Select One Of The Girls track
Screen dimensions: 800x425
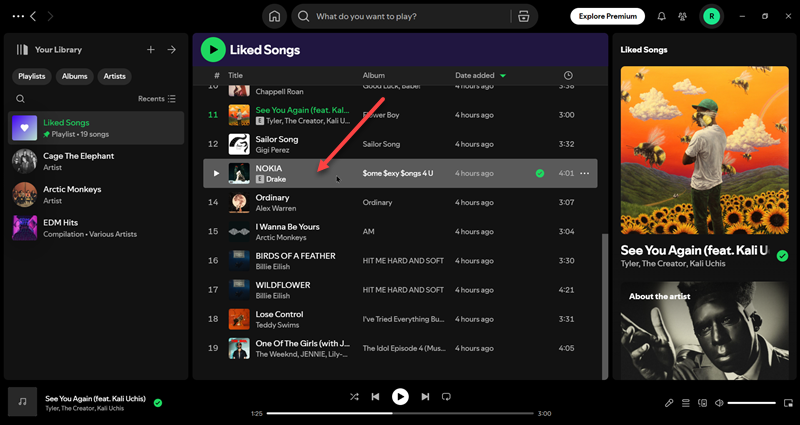[303, 343]
